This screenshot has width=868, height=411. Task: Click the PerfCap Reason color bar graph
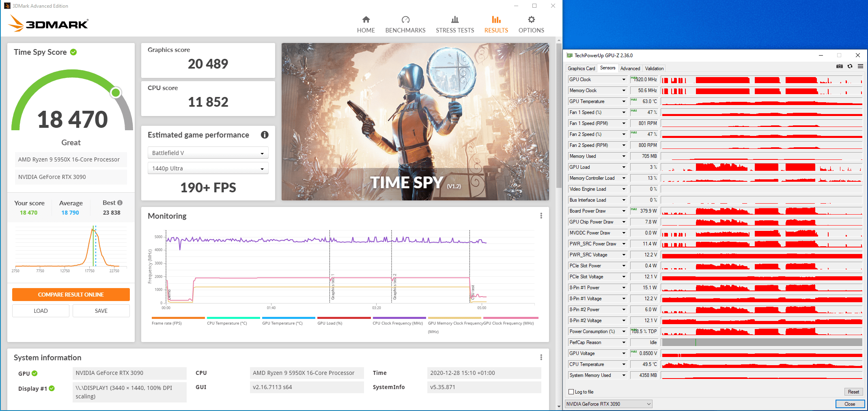(762, 342)
